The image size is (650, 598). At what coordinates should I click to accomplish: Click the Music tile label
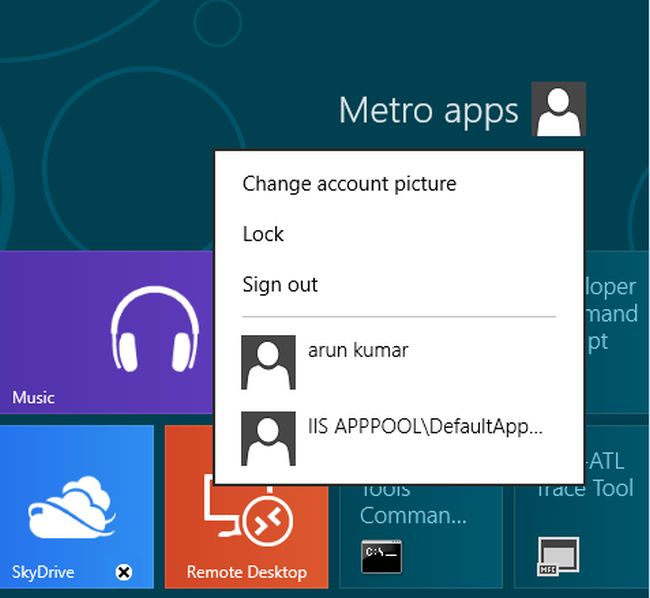[33, 397]
